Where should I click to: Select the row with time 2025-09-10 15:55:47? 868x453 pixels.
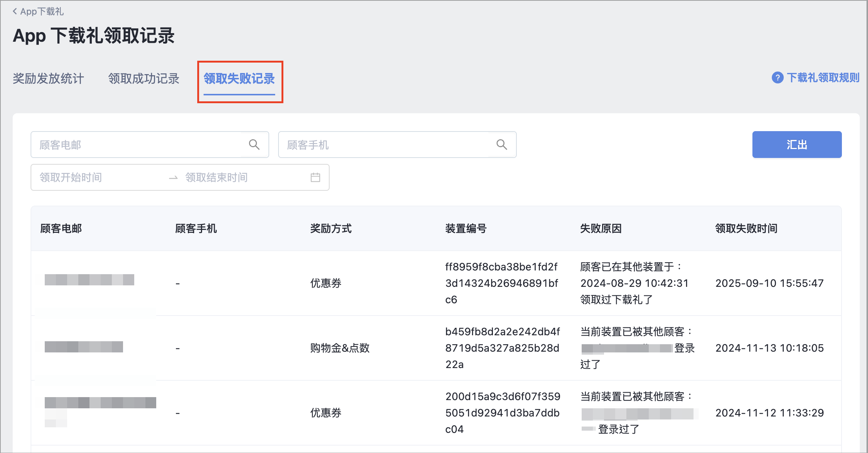(436, 283)
